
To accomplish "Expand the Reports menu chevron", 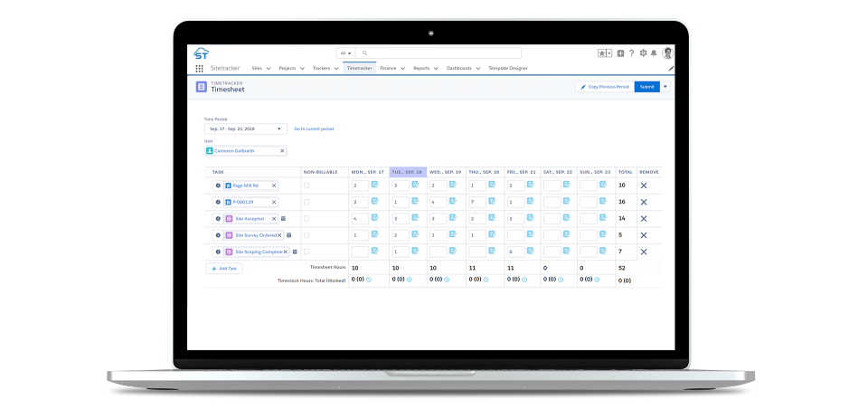I will tap(436, 69).
